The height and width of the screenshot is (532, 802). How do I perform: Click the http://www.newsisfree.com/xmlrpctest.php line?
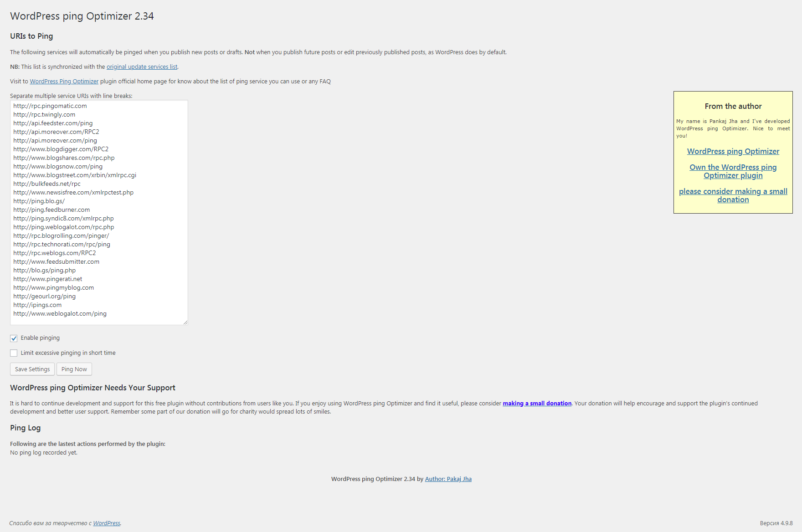tap(73, 192)
